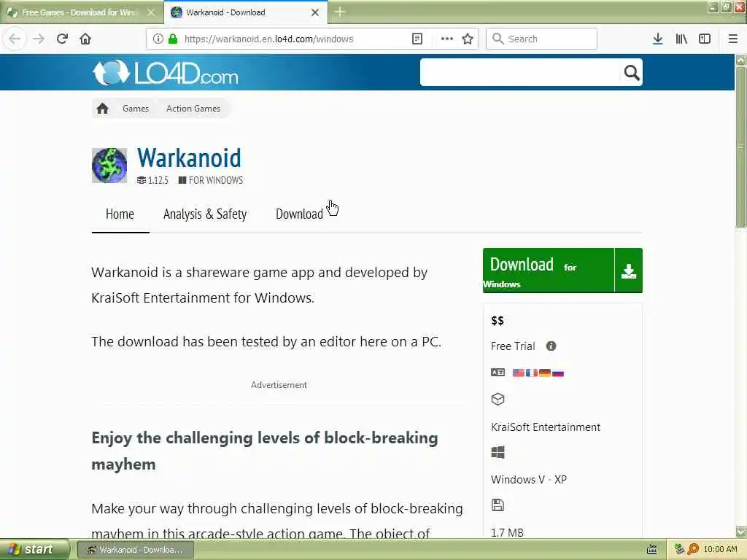
Task: Click KraiSoft Entertainment publisher link
Action: pos(546,427)
